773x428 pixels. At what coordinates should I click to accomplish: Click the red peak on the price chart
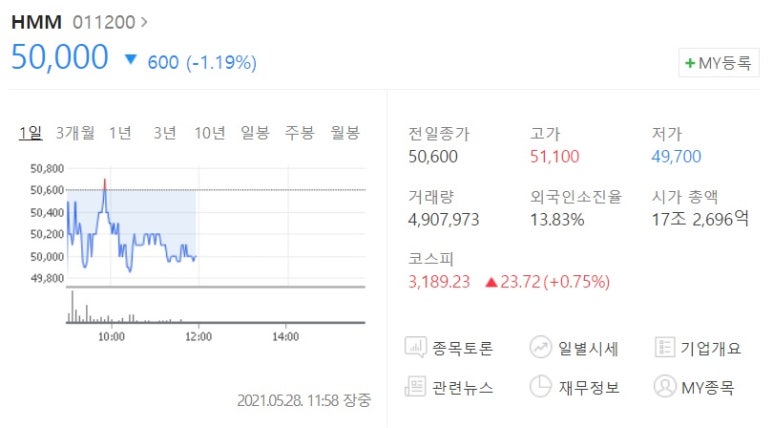pyautogui.click(x=105, y=184)
